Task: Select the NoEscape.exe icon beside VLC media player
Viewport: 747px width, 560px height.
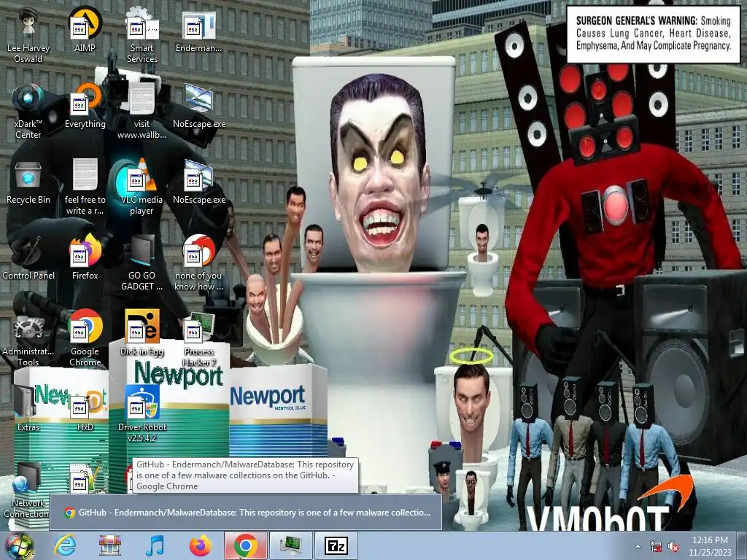Action: [x=199, y=182]
